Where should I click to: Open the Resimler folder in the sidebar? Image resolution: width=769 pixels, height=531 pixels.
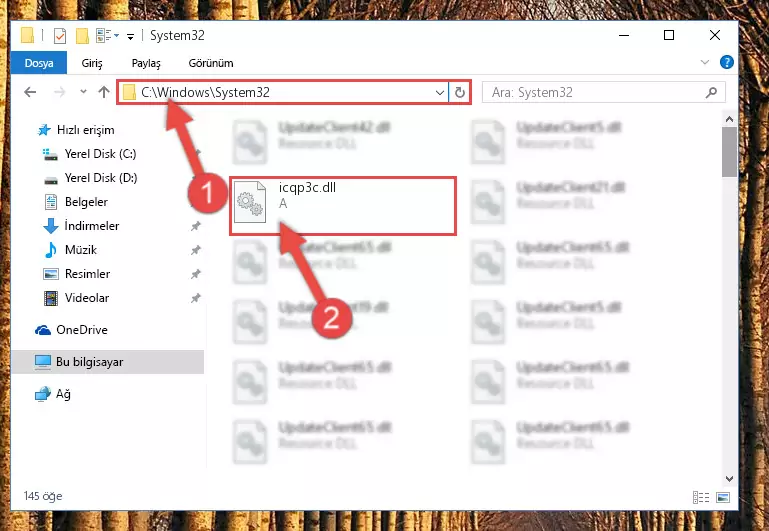click(77, 274)
